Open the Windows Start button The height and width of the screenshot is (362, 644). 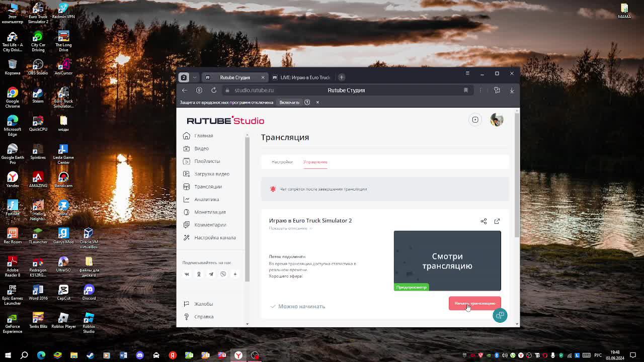(x=8, y=355)
